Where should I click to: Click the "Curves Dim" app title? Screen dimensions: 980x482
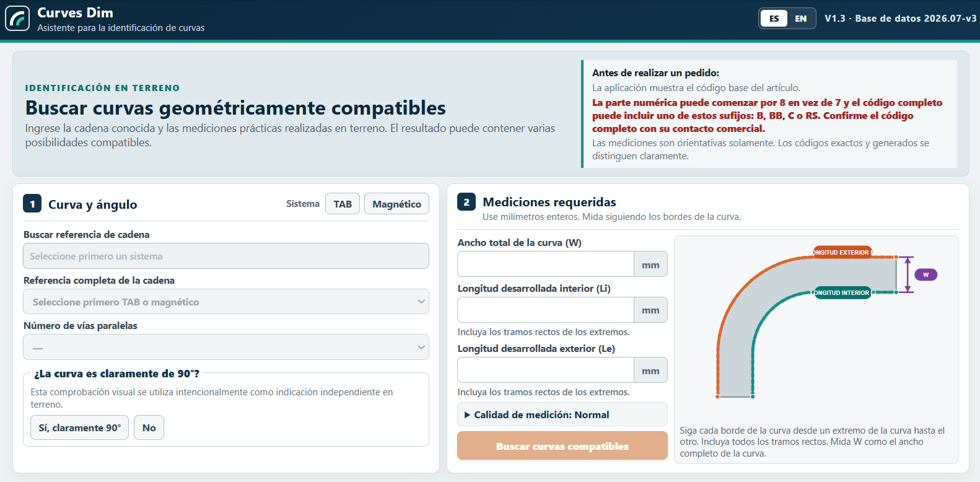coord(75,12)
